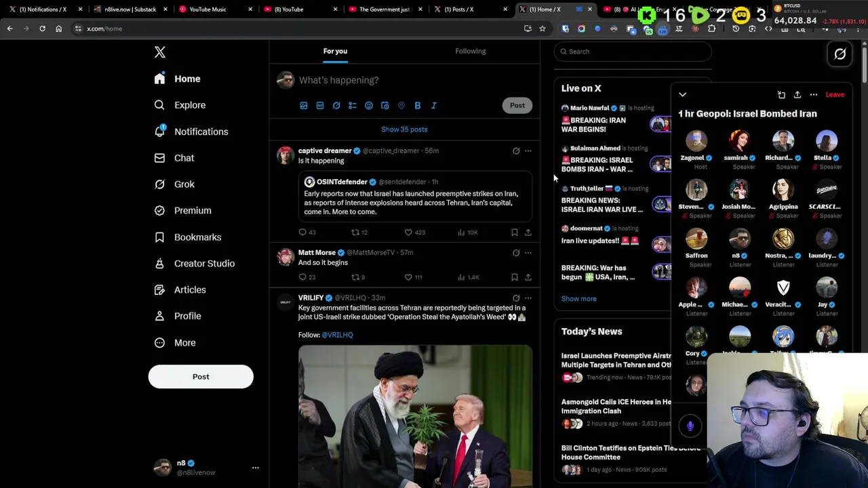
Task: Leave the Space
Action: [835, 95]
